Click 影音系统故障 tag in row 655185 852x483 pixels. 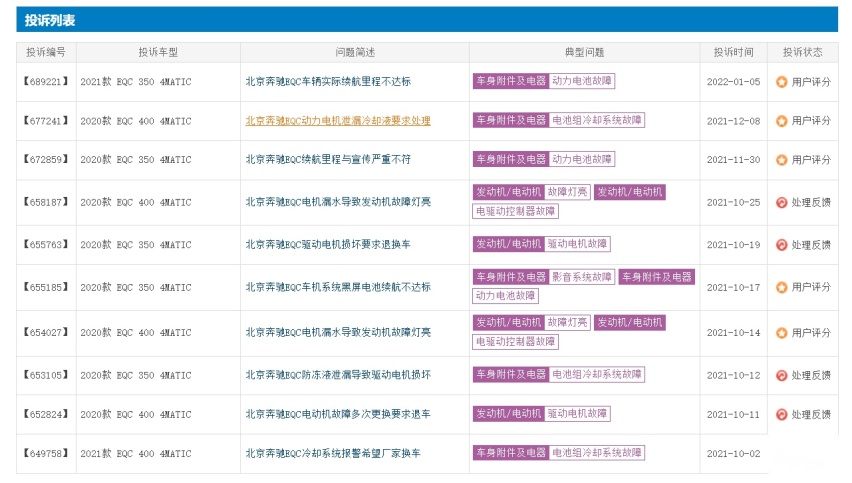(582, 277)
